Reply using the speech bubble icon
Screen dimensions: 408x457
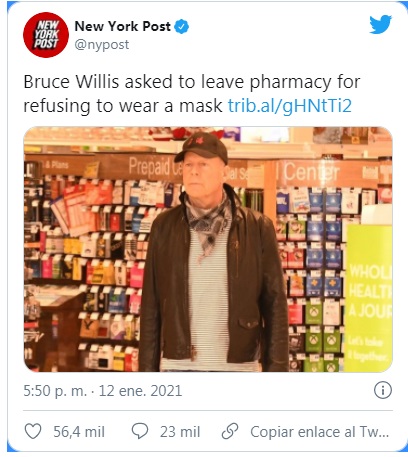click(x=140, y=431)
